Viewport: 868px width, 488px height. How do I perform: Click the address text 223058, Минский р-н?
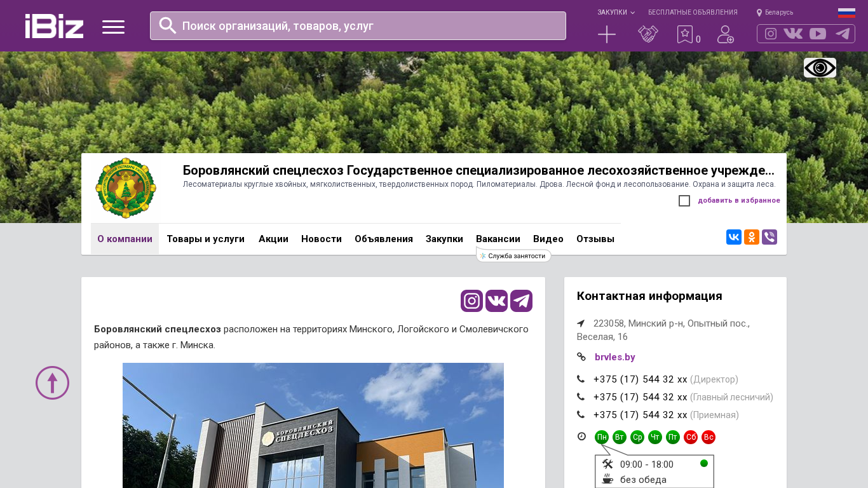663,330
